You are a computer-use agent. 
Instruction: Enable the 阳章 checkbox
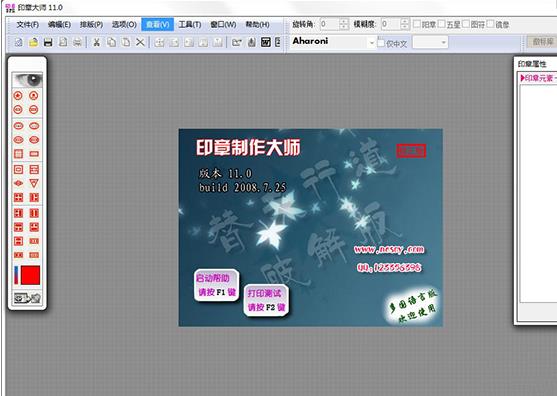click(417, 24)
